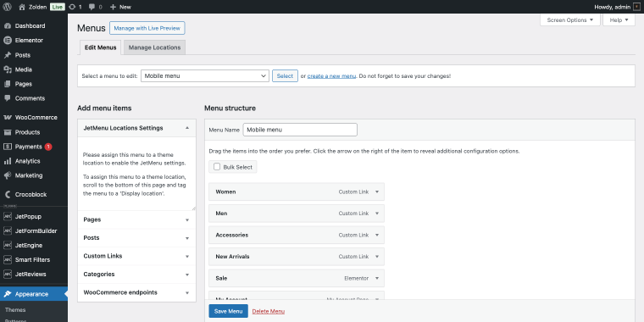Click the Media sidebar icon
This screenshot has height=322, width=644.
(x=8, y=69)
